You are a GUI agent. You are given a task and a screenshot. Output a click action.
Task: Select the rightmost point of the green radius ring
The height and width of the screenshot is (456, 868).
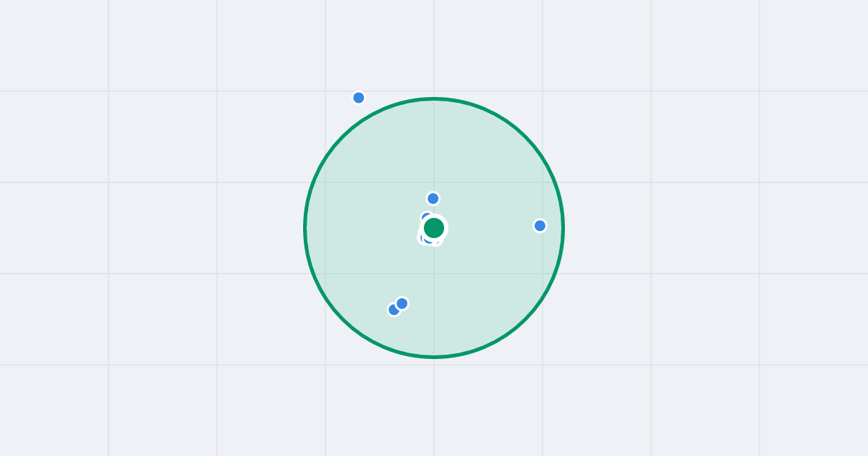(x=563, y=228)
